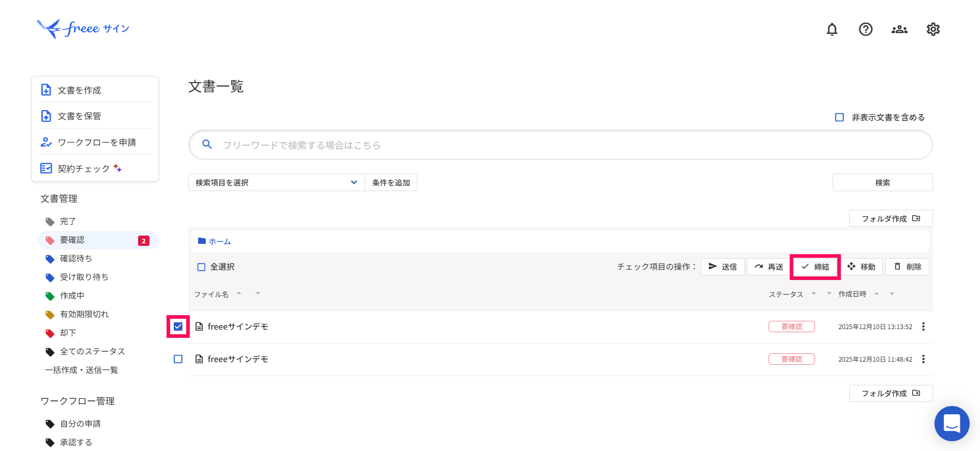This screenshot has height=451, width=980.
Task: Click the 移動 button
Action: tap(861, 267)
